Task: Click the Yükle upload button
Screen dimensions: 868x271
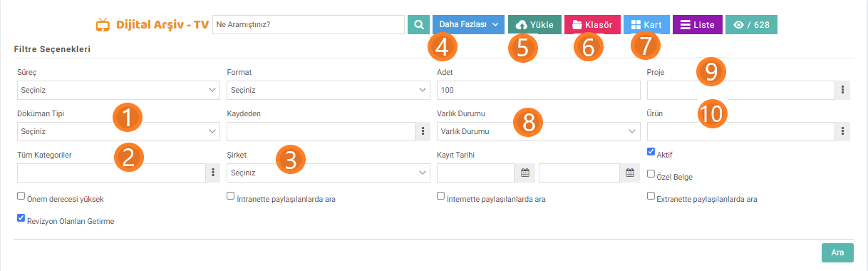Action: [x=534, y=24]
